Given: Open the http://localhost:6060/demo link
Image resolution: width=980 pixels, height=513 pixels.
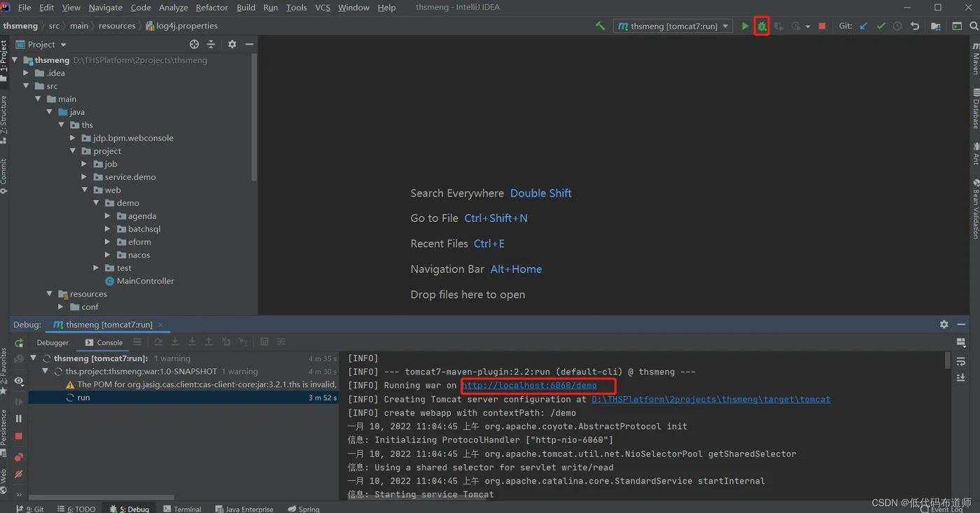Looking at the screenshot, I should 529,386.
